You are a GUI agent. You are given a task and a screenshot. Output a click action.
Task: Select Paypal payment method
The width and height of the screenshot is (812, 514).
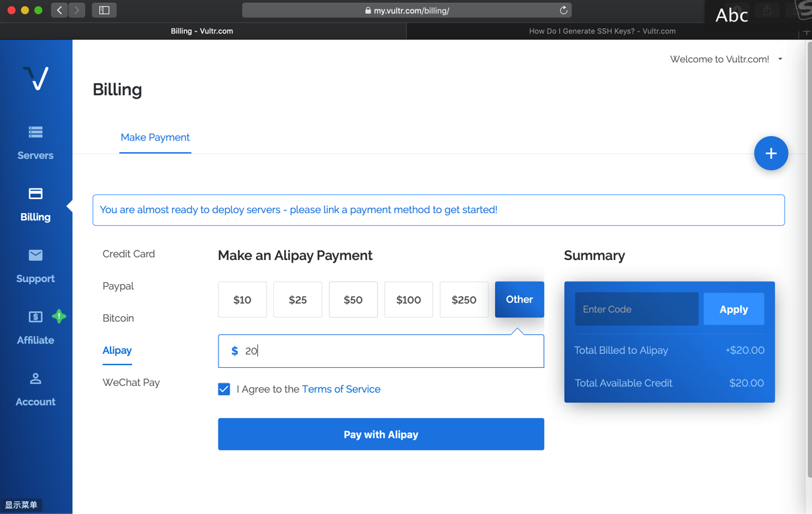(x=118, y=286)
